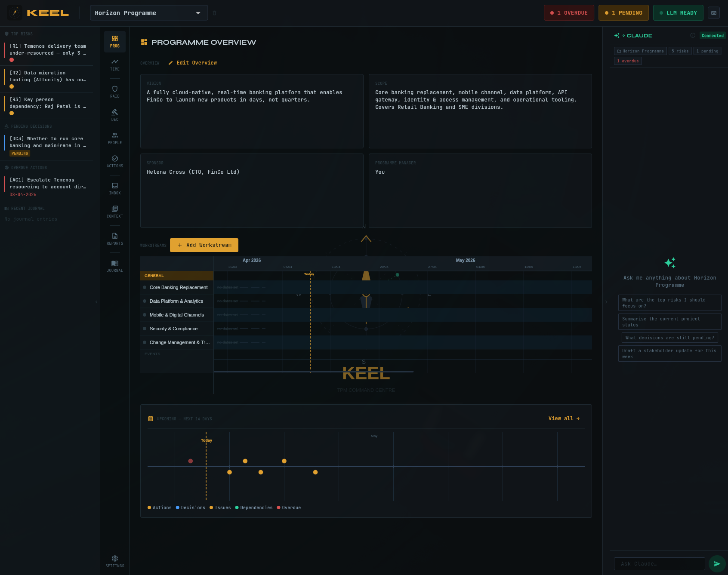Select the PROG tab in the sidebar

point(114,41)
